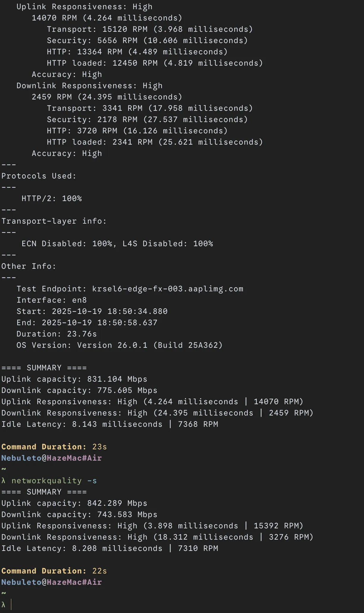This screenshot has width=364, height=613.
Task: Click the 14070 RPM (4.264 milliseconds) line near top
Action: 107,18
